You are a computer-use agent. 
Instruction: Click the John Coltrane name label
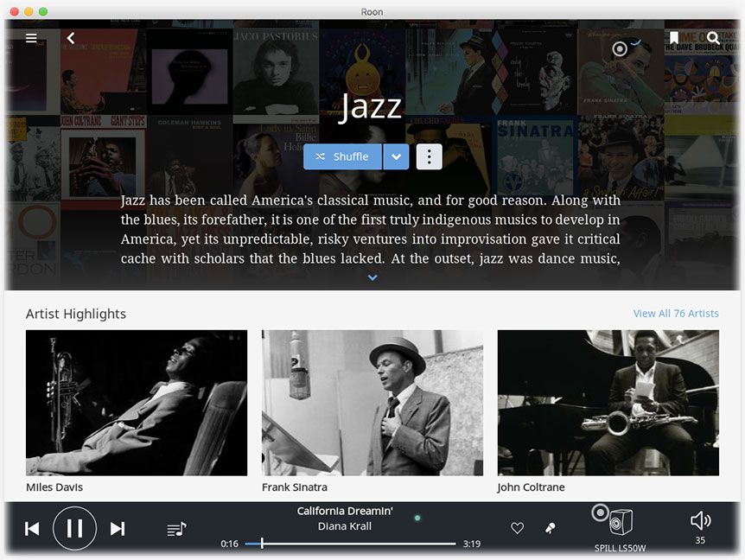531,487
